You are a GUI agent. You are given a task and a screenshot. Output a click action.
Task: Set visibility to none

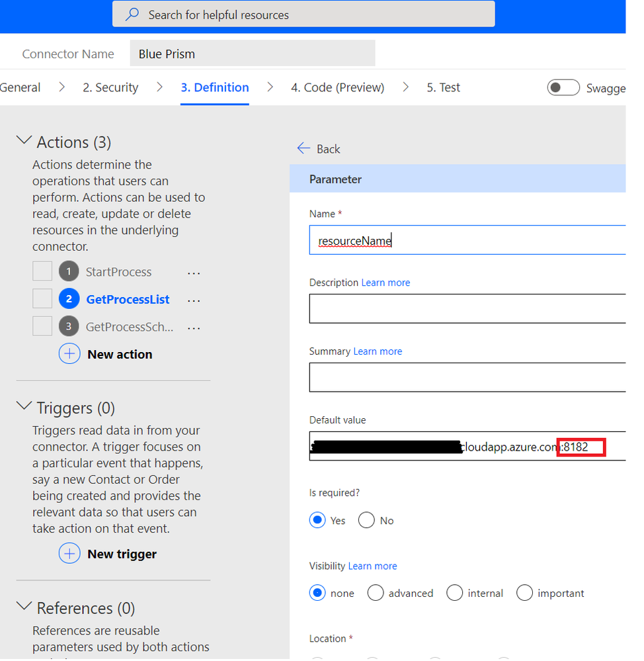(317, 593)
